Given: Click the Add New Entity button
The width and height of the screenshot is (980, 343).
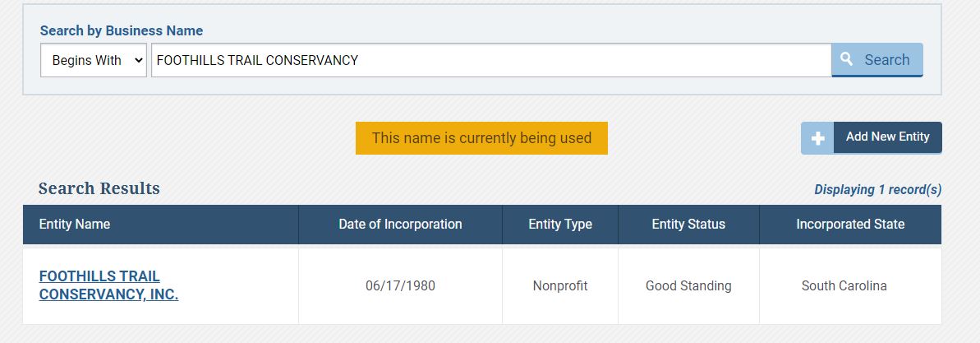Looking at the screenshot, I should (x=872, y=137).
